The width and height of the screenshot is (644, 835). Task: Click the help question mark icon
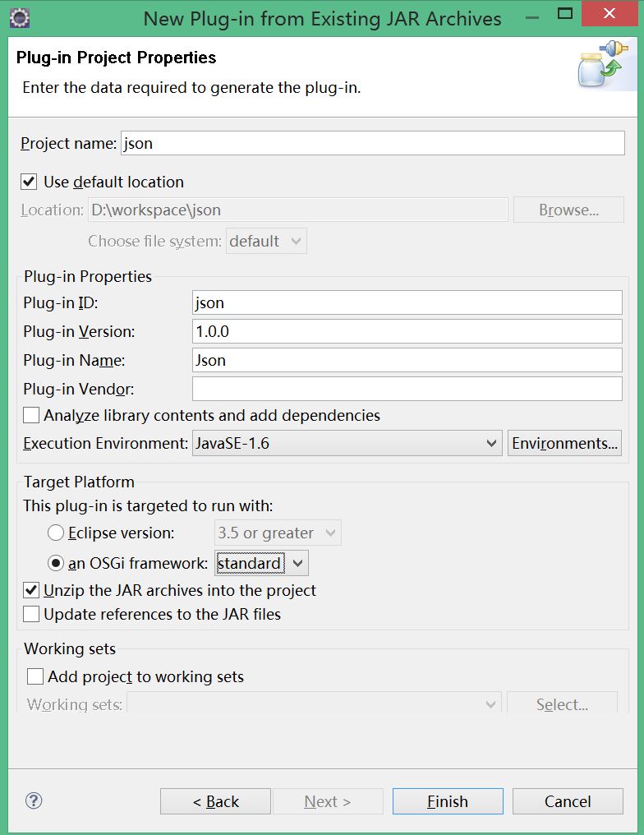(34, 800)
